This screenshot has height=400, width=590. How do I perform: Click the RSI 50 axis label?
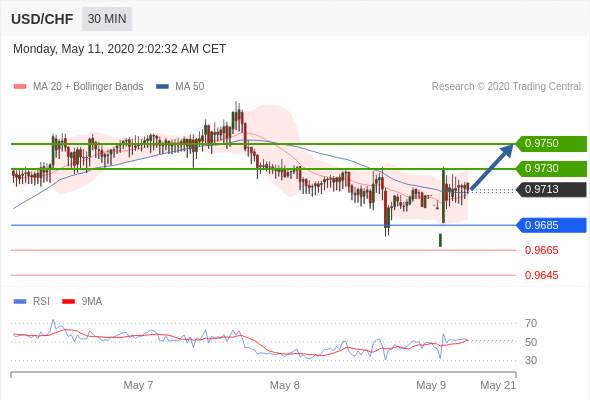point(531,342)
